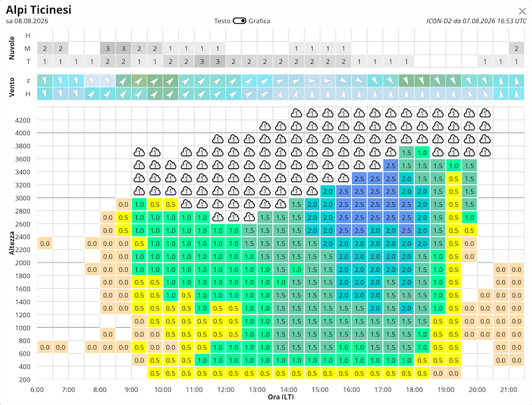Click the Alpi Ticinesi title

tap(39, 10)
